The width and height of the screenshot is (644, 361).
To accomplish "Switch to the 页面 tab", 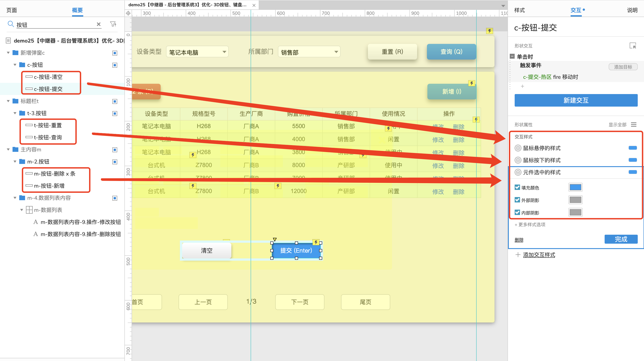I will click(x=11, y=10).
